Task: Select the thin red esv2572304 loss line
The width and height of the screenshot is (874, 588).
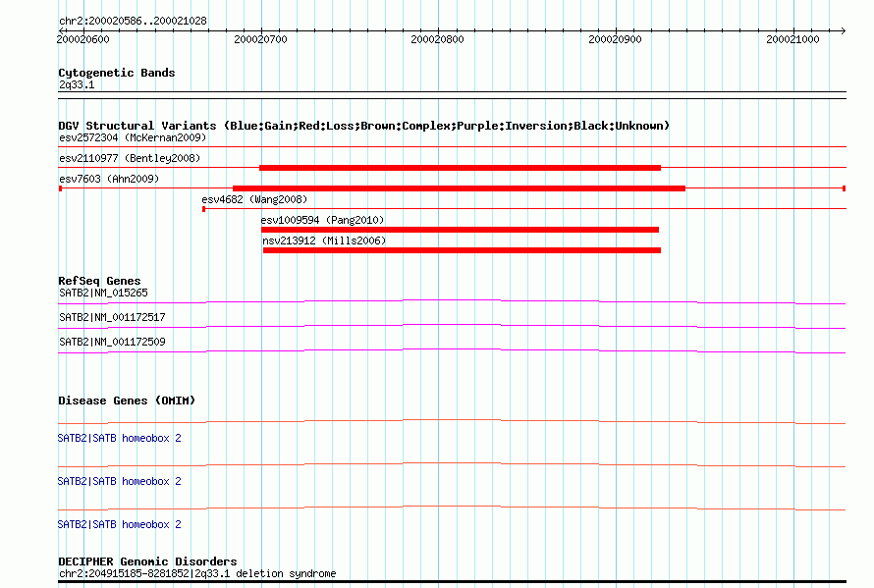Action: (x=452, y=146)
